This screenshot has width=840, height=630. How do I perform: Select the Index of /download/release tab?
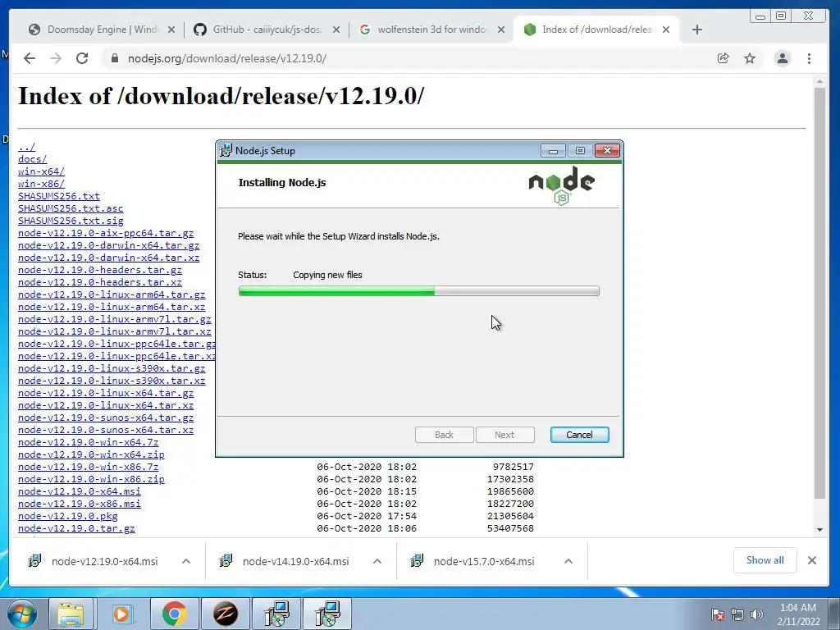(596, 30)
